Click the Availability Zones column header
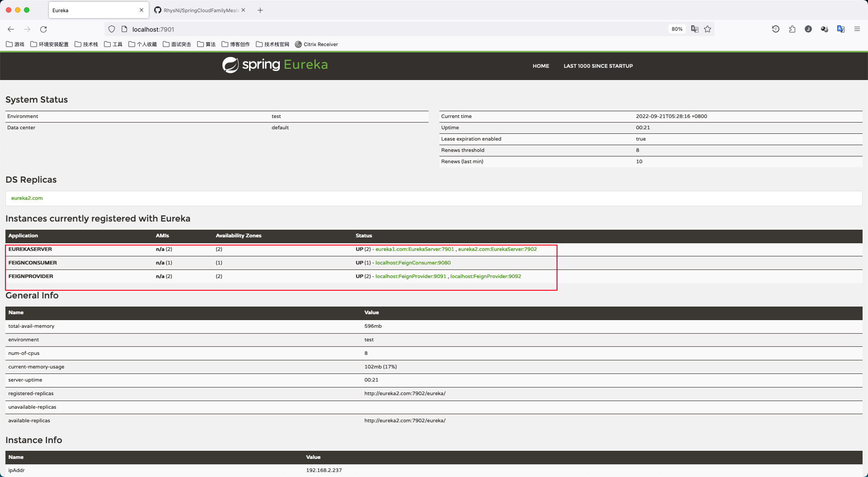Viewport: 868px width, 477px height. click(238, 236)
